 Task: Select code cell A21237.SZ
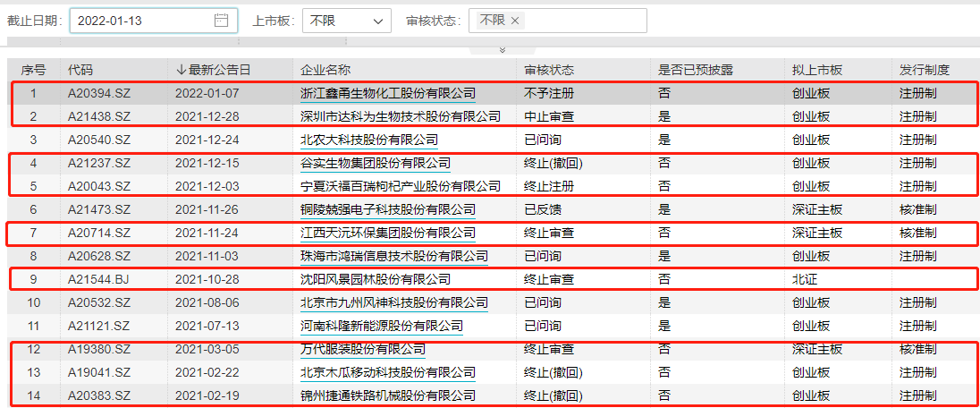tap(98, 163)
